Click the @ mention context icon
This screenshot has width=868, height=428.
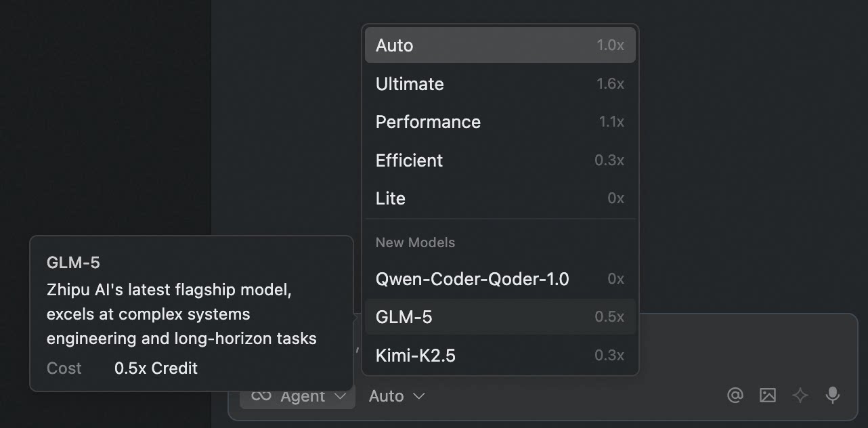(x=735, y=395)
